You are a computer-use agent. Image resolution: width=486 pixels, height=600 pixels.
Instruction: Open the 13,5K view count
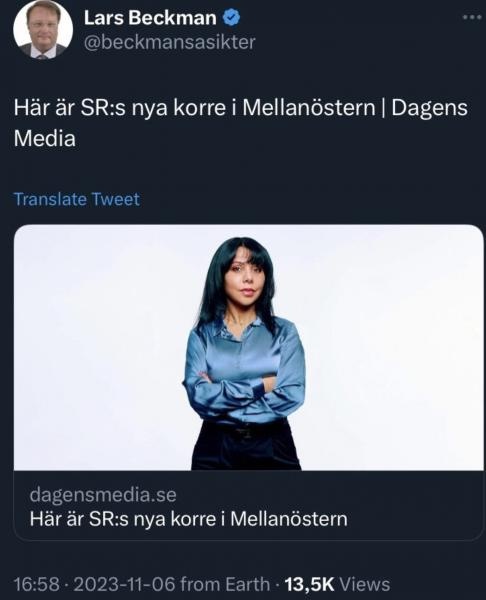[310, 584]
